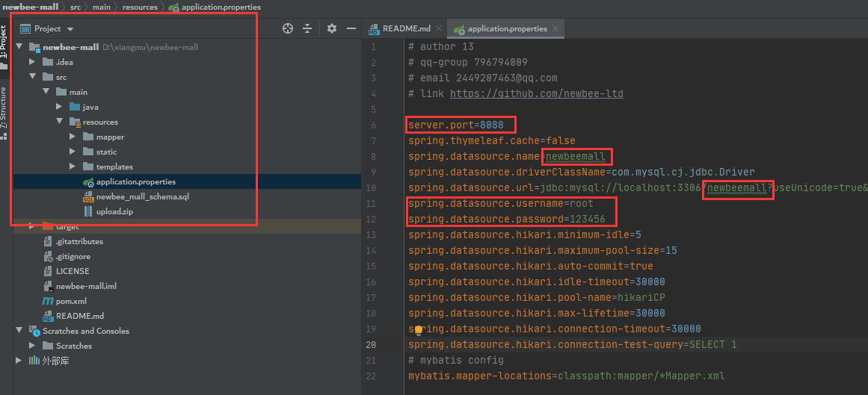Select newbee-mall.iml file
The height and width of the screenshot is (395, 868).
[86, 286]
